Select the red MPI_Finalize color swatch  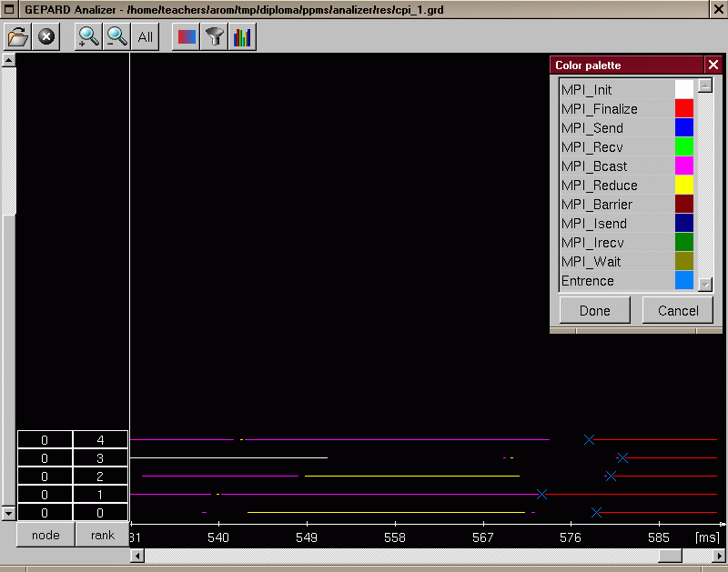(x=683, y=109)
